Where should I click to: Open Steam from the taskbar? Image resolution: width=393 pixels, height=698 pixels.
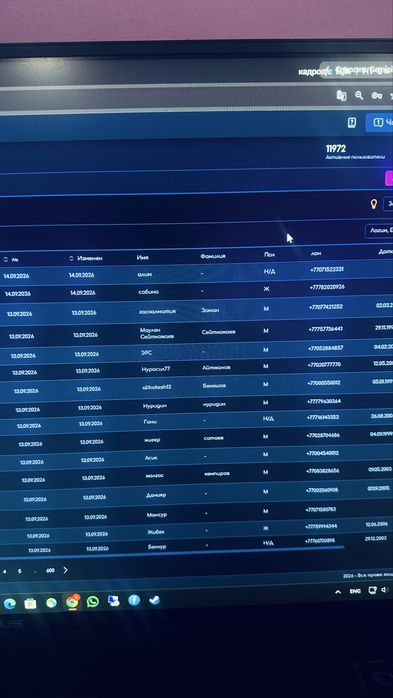click(154, 600)
